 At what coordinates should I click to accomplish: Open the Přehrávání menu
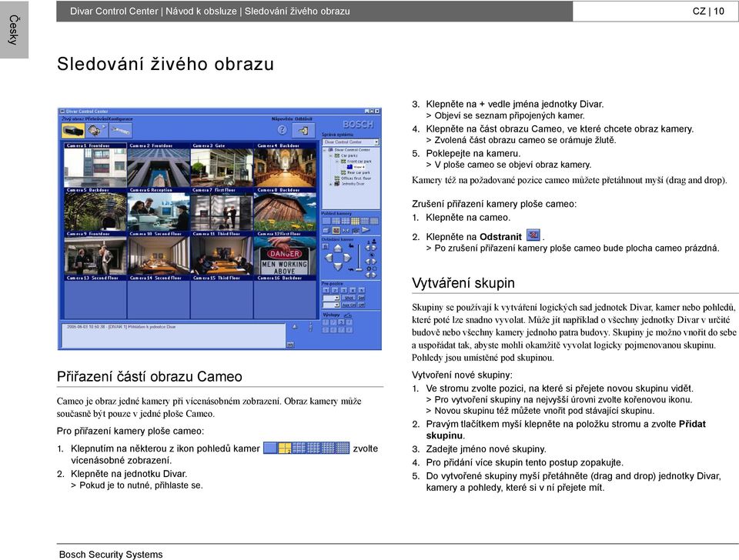point(95,119)
